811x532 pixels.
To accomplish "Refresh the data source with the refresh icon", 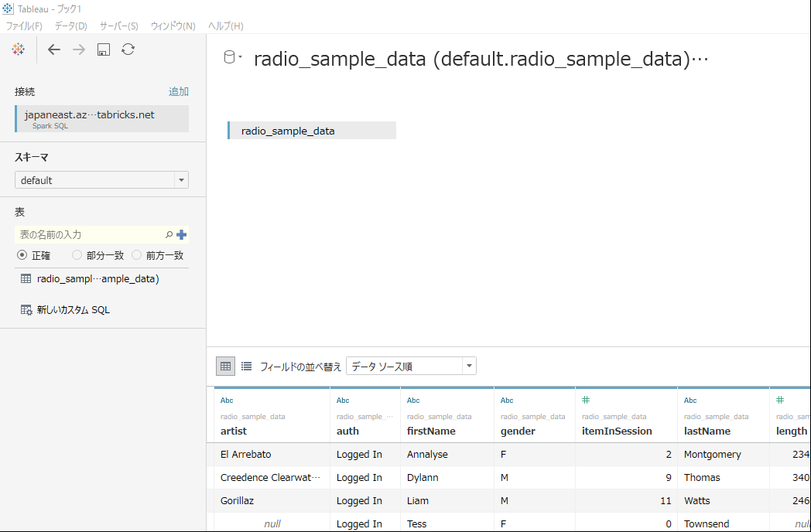I will point(128,49).
